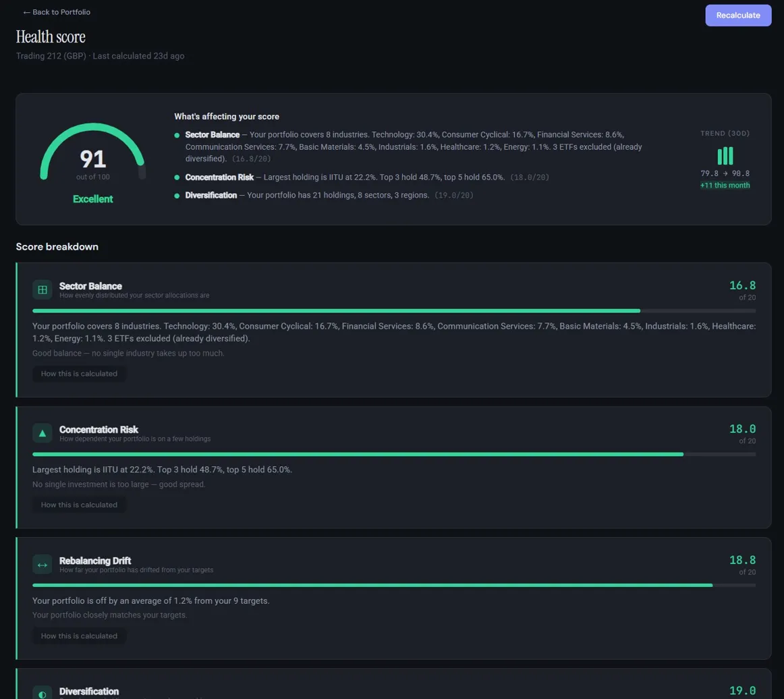This screenshot has height=699, width=784.
Task: Click the Sector Balance grid icon
Action: pos(43,289)
